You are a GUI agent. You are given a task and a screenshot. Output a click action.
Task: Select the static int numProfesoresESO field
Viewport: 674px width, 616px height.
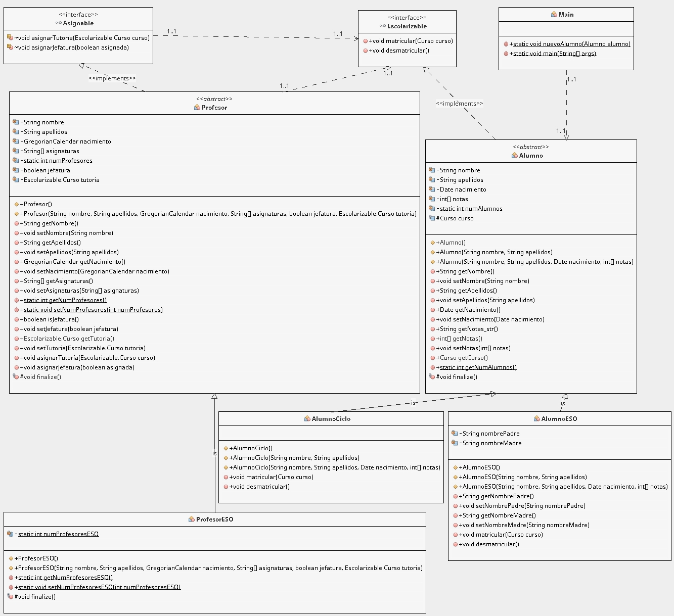tap(58, 534)
